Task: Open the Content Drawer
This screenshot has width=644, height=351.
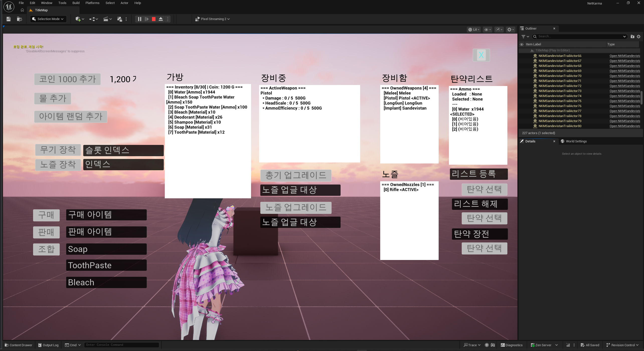Action: coord(19,345)
